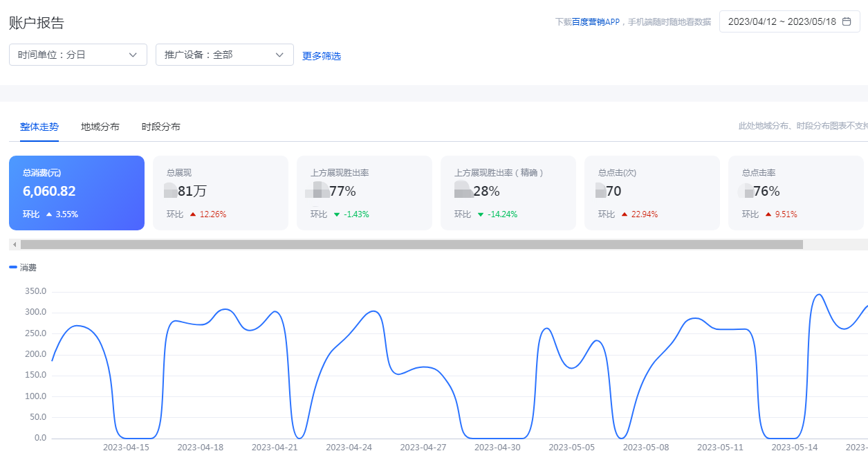Expand the 推广设备：全部 dropdown

225,55
